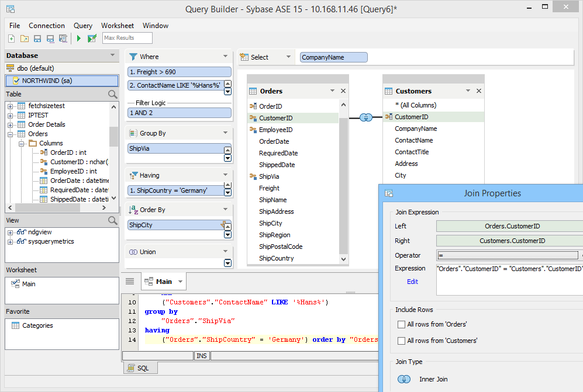Click the join icon linking Orders and Customers
This screenshot has width=583, height=392.
(366, 118)
